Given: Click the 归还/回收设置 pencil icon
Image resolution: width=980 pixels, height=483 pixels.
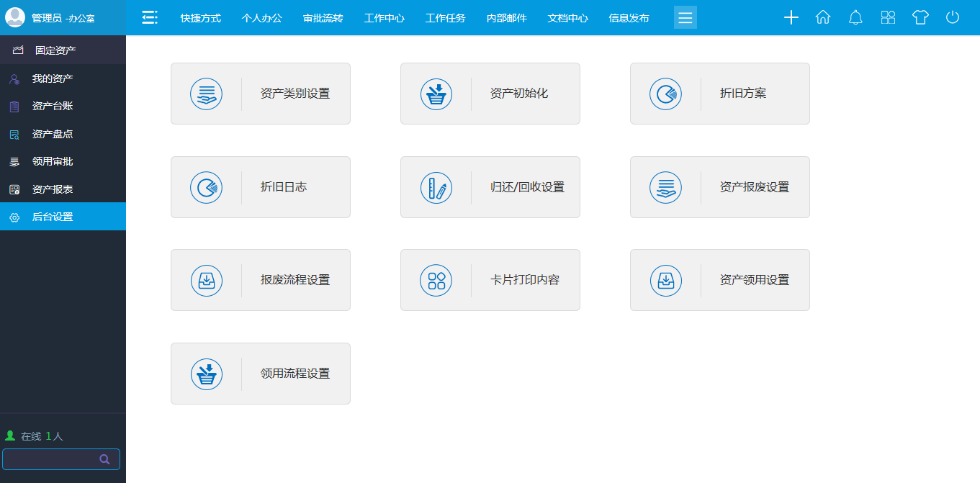Looking at the screenshot, I should (436, 186).
